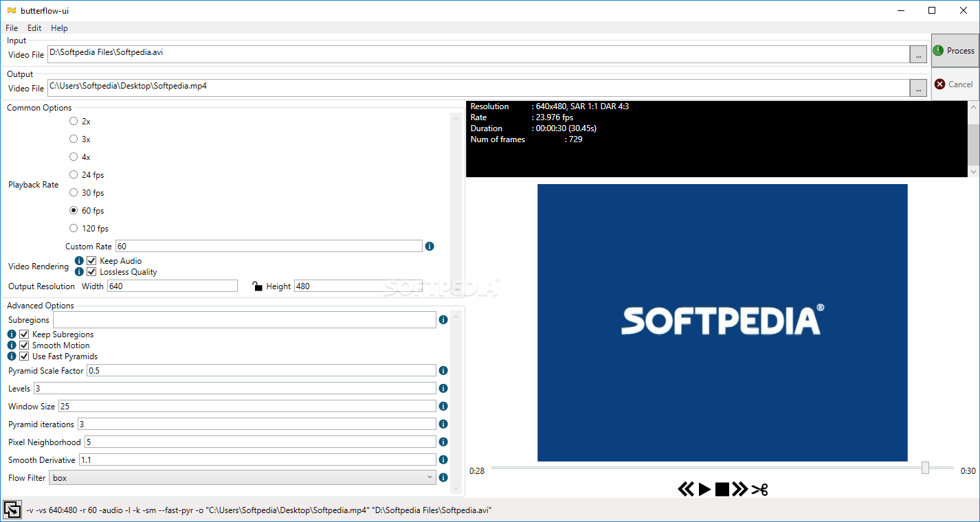Click the rewind playback icon
980x522 pixels.
(x=686, y=489)
